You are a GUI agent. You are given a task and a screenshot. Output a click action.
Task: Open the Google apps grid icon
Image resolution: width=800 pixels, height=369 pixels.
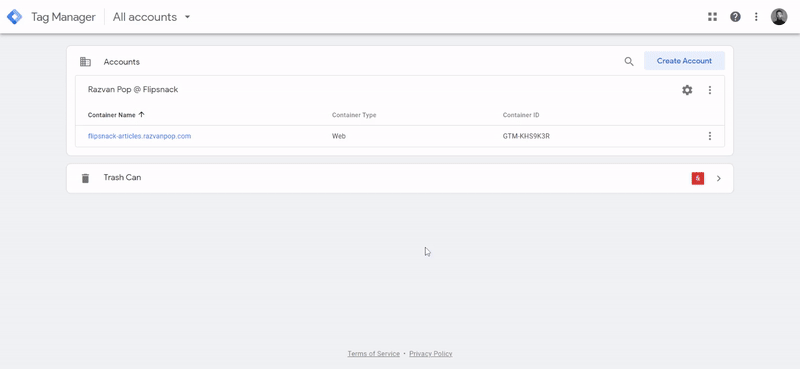pos(712,17)
